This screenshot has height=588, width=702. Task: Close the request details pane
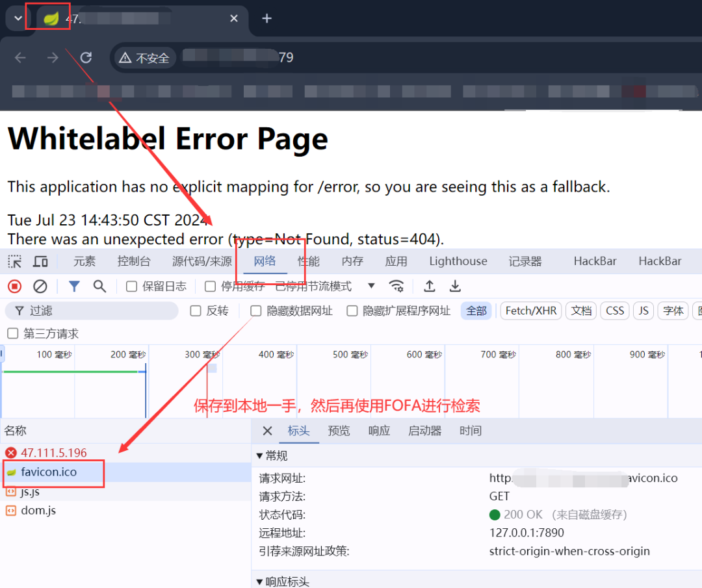[267, 431]
